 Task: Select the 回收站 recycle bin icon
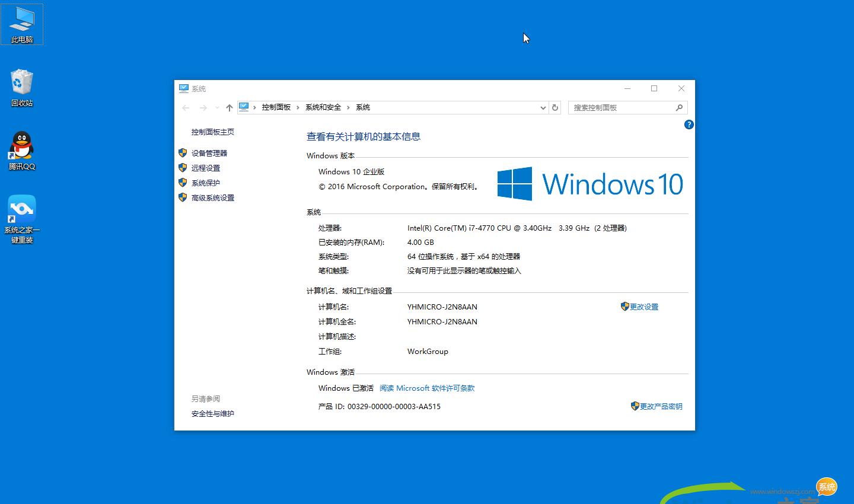(22, 88)
